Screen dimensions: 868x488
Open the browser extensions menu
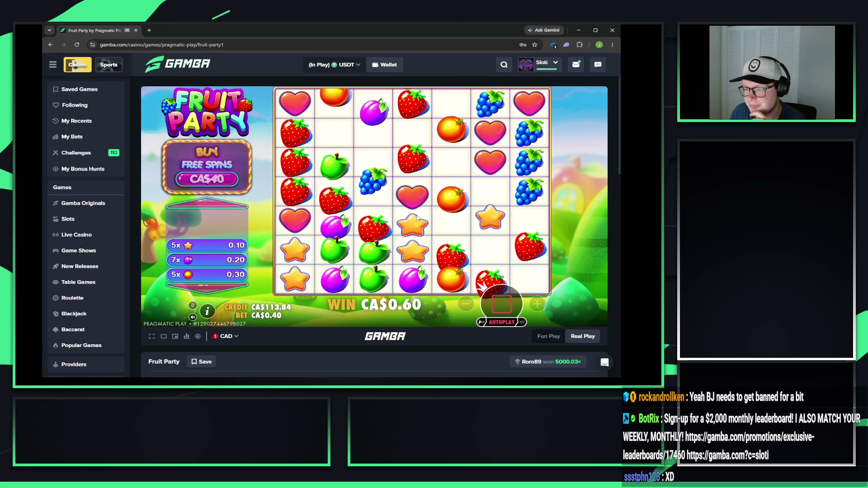[x=580, y=45]
